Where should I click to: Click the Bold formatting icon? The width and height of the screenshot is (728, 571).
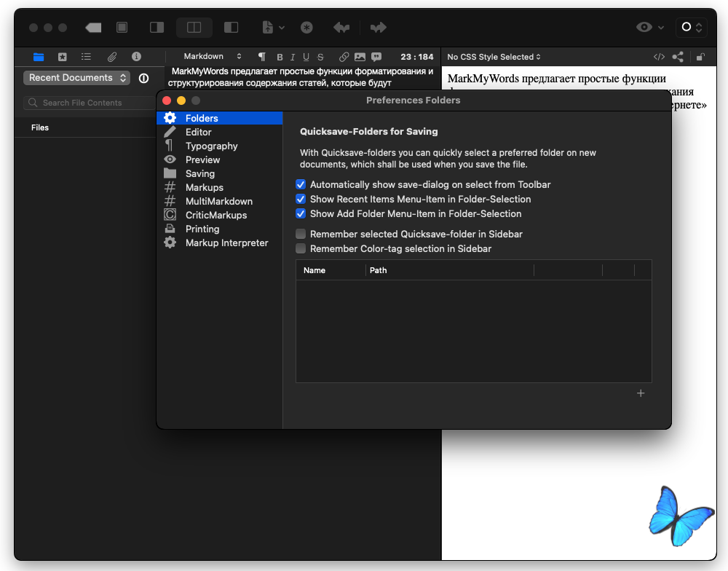[280, 57]
